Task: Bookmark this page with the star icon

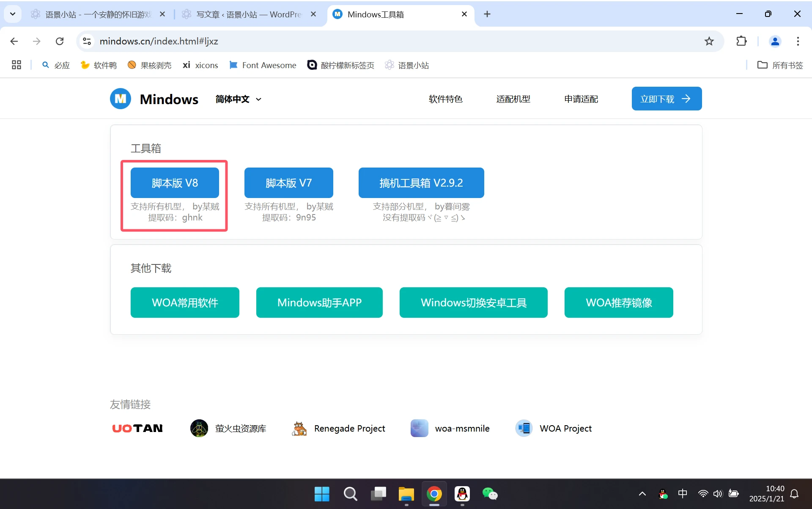Action: [x=709, y=41]
